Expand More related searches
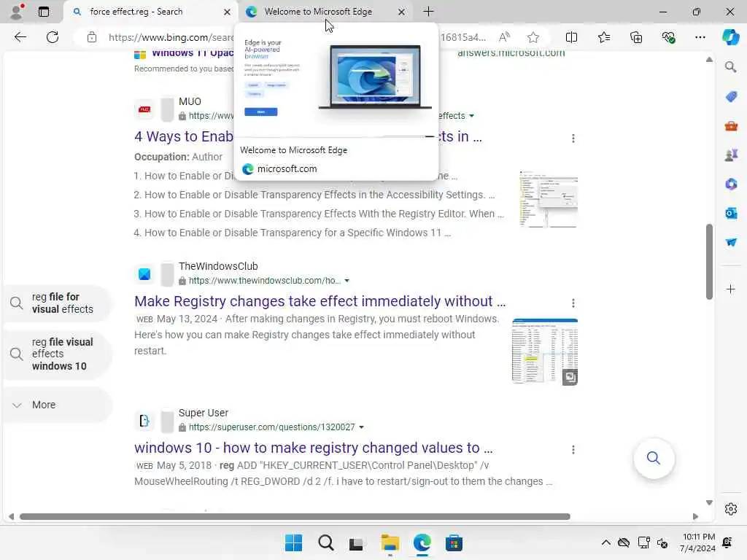The image size is (747, 560). click(x=58, y=405)
